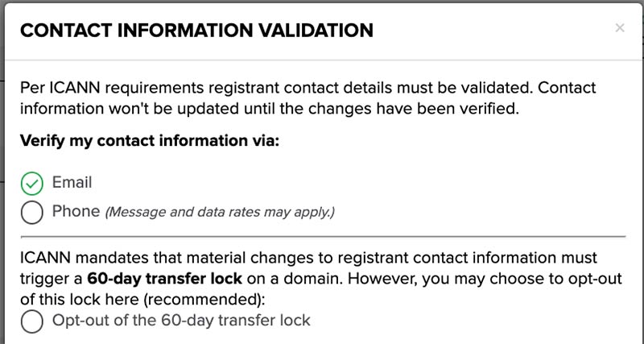This screenshot has width=644, height=344.
Task: Click the green checkmark icon beside Email
Action: [31, 184]
